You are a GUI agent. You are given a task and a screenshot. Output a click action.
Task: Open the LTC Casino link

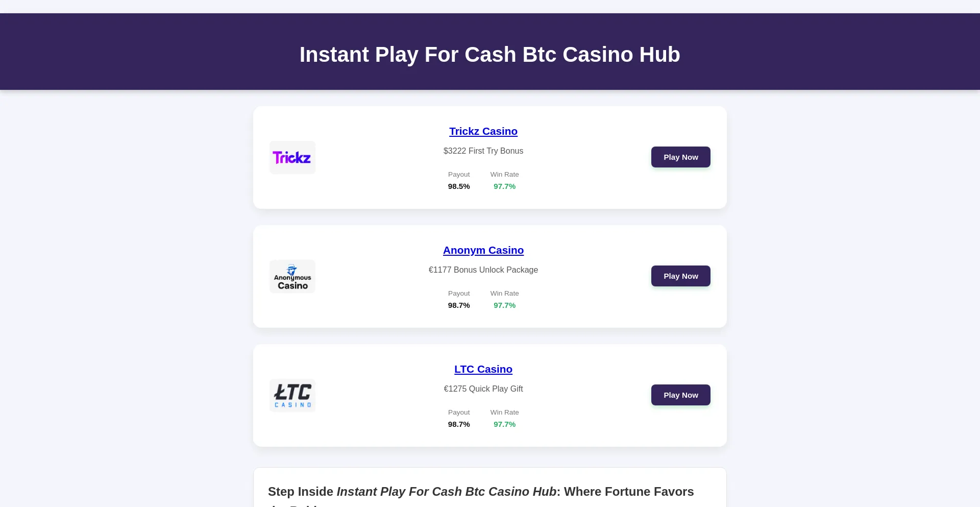pos(483,369)
